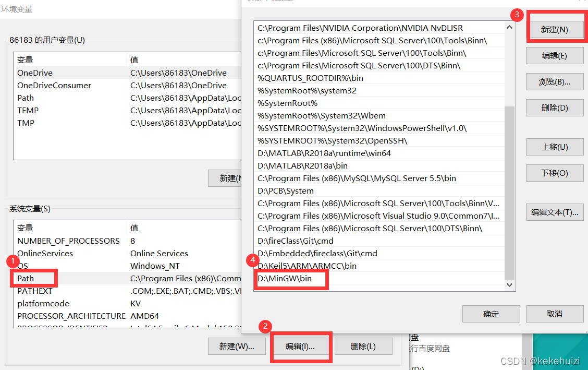Select the OnlineServices variable row
Screen dimensions: 588x370
[x=128, y=253]
